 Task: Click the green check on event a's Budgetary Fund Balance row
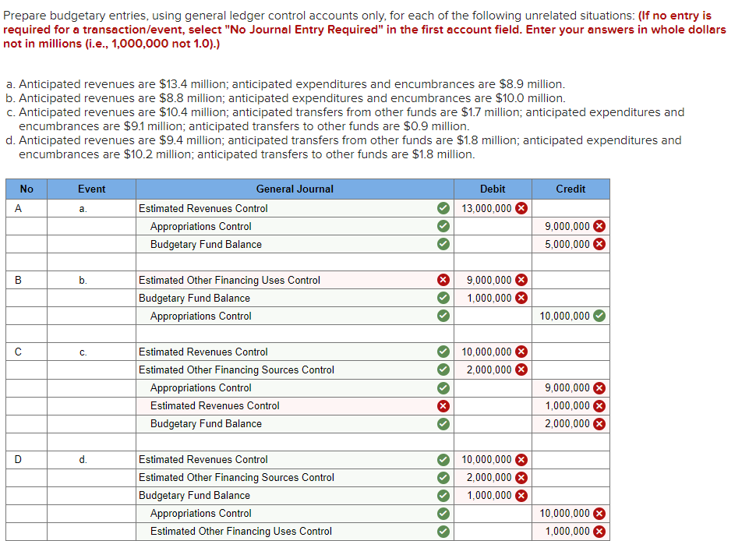pyautogui.click(x=443, y=244)
